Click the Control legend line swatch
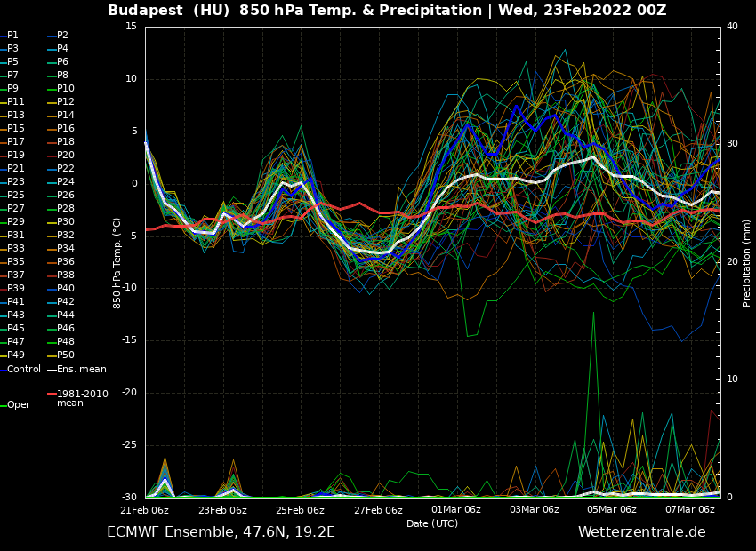The image size is (756, 551). 4,370
